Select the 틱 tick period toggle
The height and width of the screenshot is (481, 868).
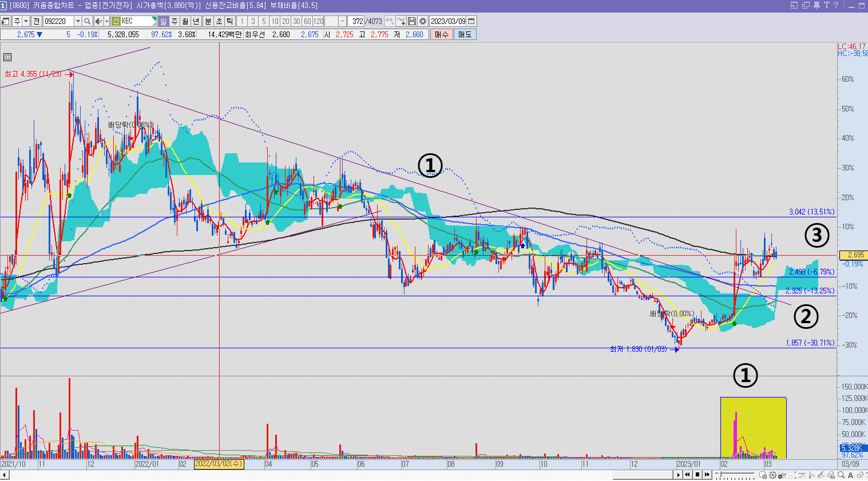coord(230,21)
